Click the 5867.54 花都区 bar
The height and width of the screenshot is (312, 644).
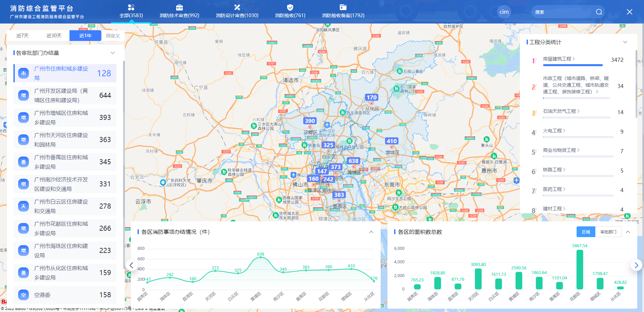pyautogui.click(x=580, y=270)
